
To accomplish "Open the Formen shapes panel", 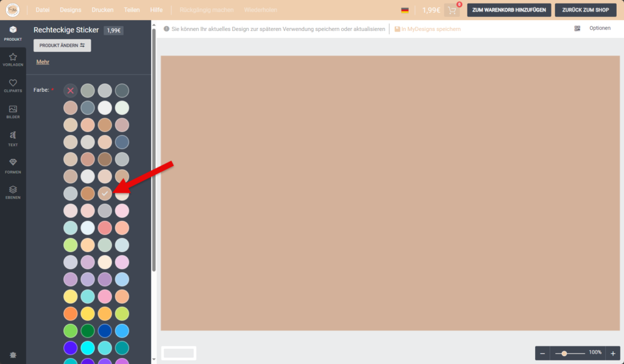I will point(13,165).
